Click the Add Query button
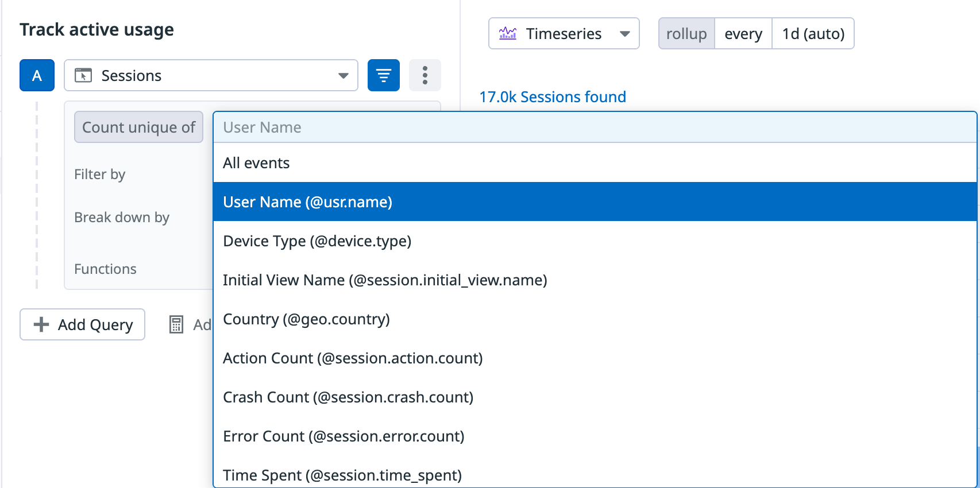 click(83, 324)
